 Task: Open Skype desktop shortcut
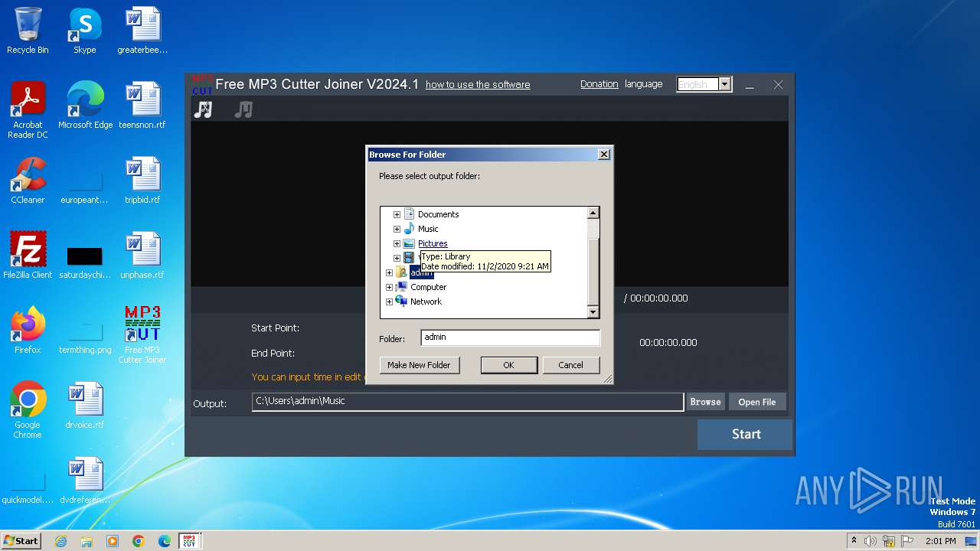[x=85, y=31]
